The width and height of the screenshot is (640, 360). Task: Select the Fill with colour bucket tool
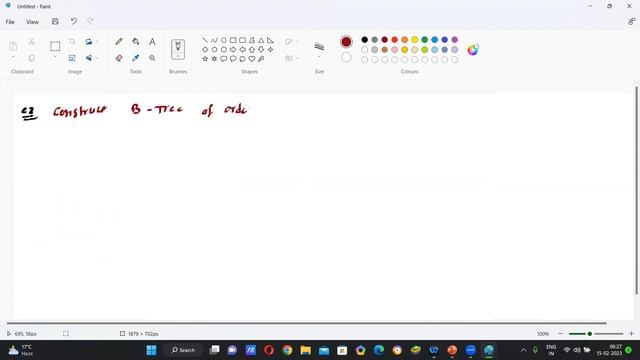[136, 42]
